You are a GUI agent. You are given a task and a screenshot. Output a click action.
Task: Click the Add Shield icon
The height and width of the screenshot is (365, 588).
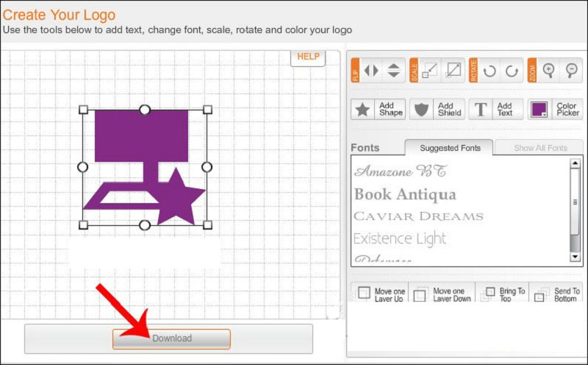point(421,109)
